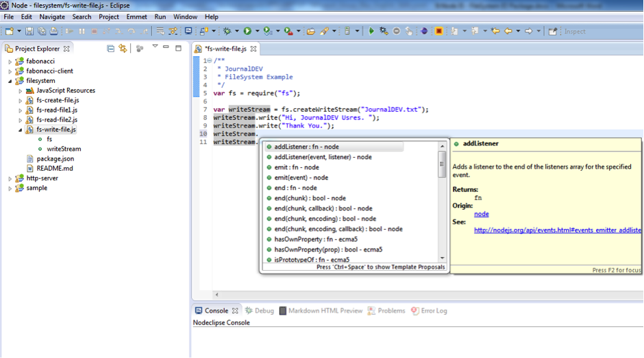Save the current file with the Save icon

29,32
